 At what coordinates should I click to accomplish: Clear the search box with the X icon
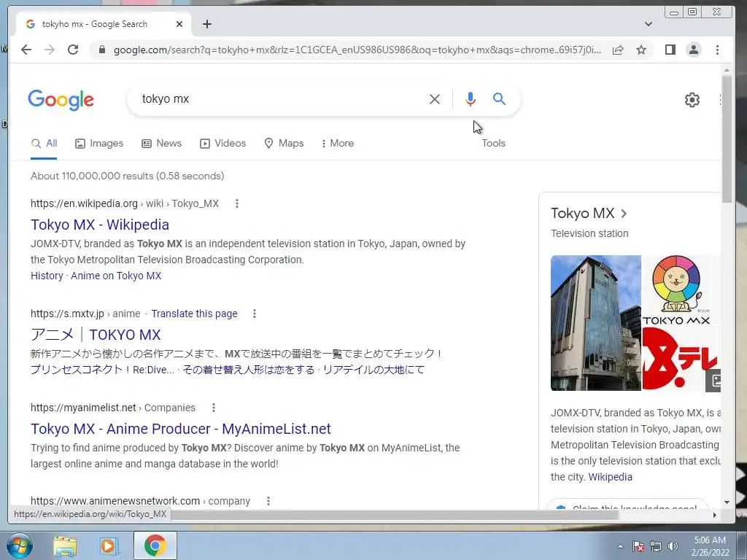[435, 99]
